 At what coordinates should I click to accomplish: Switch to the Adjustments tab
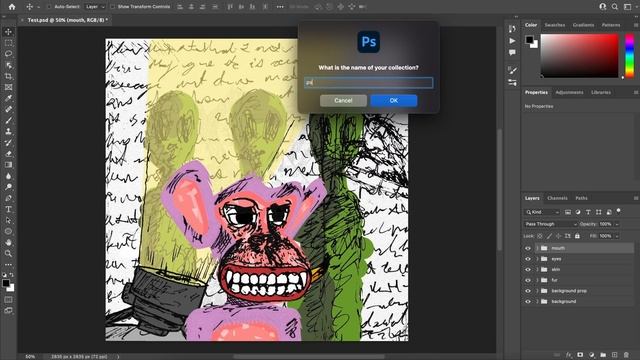point(569,92)
